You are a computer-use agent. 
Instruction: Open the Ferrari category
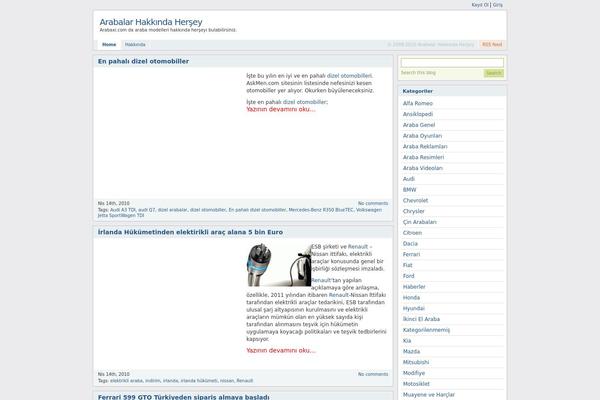pyautogui.click(x=411, y=254)
